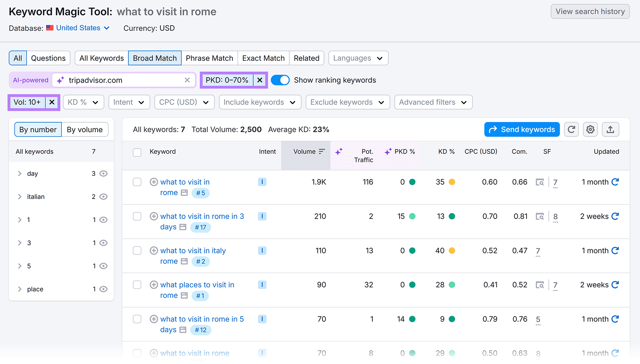Disable the Show ranking keywords toggle
The width and height of the screenshot is (640, 364).
(280, 80)
